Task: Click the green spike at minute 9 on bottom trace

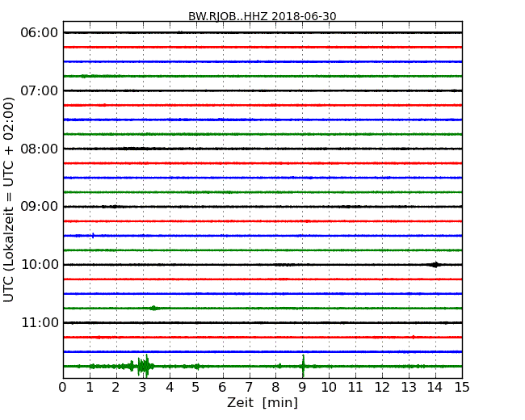Action: [x=303, y=366]
